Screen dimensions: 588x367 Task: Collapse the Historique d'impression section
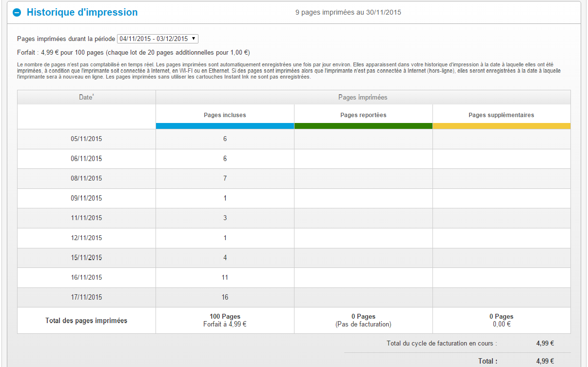click(17, 13)
